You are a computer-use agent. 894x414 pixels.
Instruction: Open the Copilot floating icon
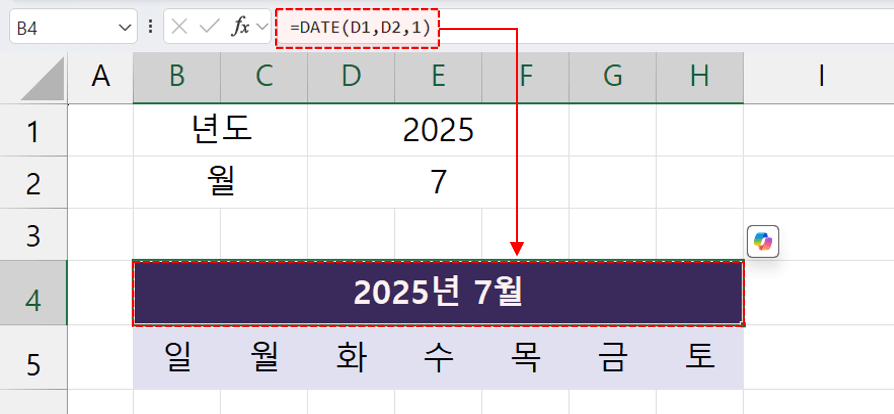tap(763, 242)
